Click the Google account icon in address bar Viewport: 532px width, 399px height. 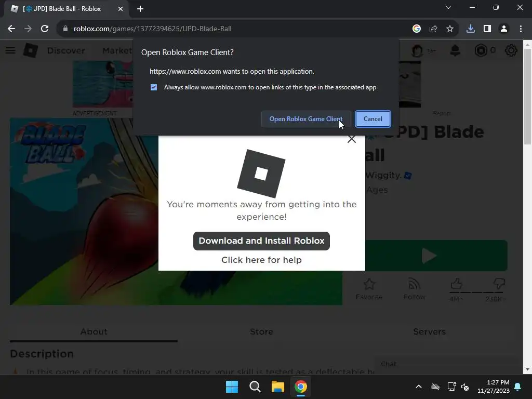pos(417,29)
